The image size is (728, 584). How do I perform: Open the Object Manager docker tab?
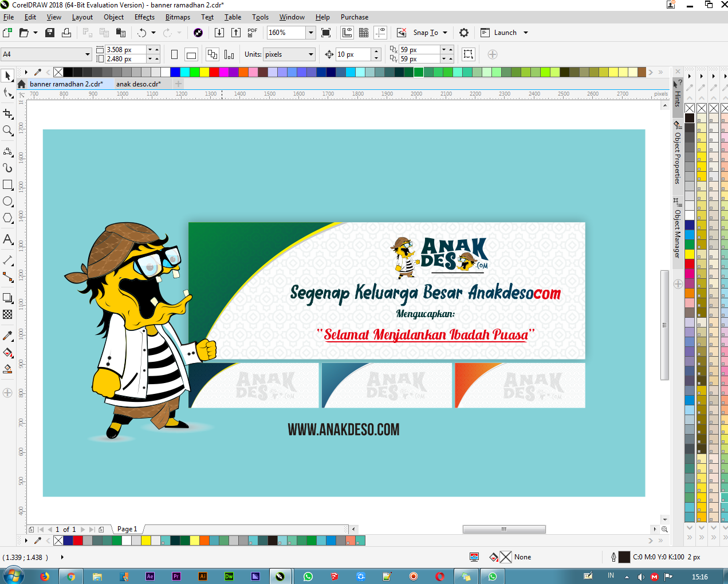pyautogui.click(x=678, y=228)
